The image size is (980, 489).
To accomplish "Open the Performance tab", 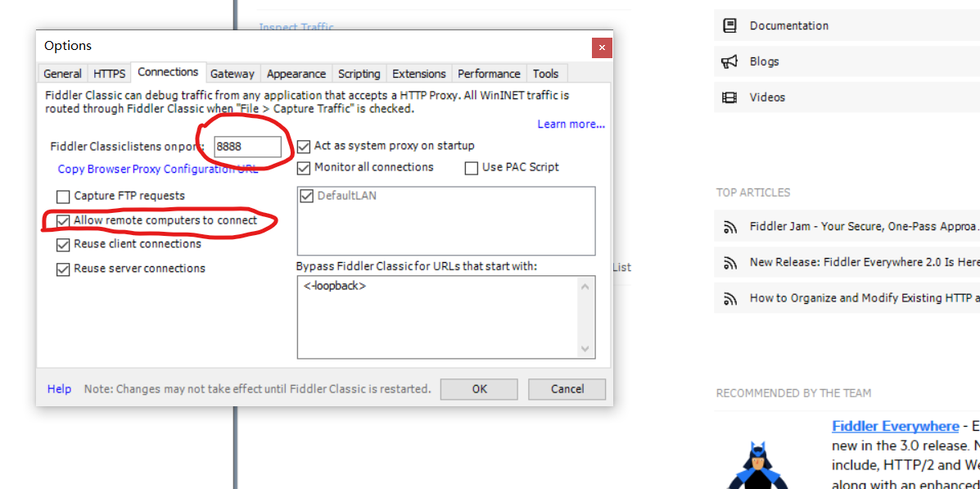I will click(489, 74).
